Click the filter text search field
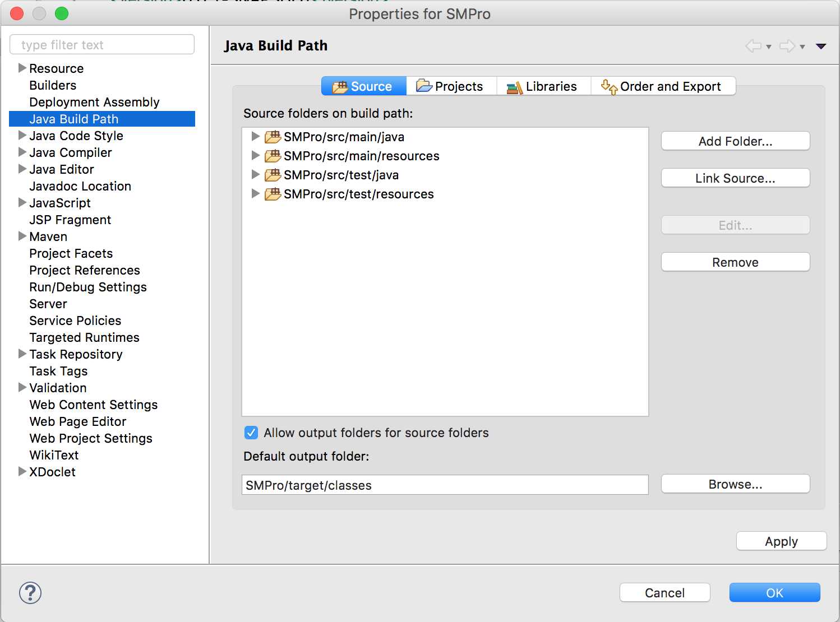This screenshot has width=840, height=622. [102, 45]
